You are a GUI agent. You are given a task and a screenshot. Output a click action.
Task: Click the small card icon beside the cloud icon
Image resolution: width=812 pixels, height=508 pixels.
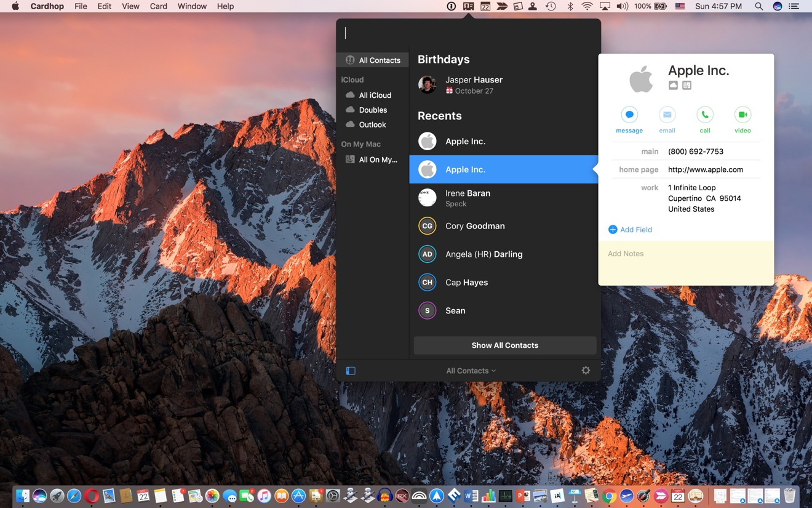pos(687,86)
